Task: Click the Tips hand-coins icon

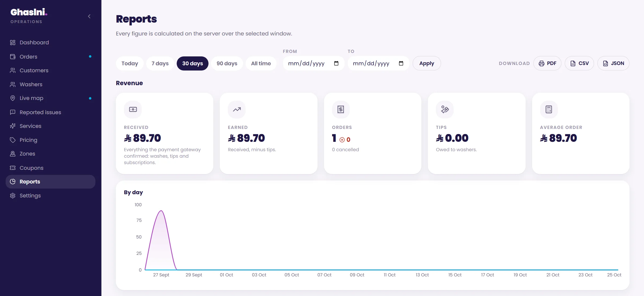Action: pos(445,110)
